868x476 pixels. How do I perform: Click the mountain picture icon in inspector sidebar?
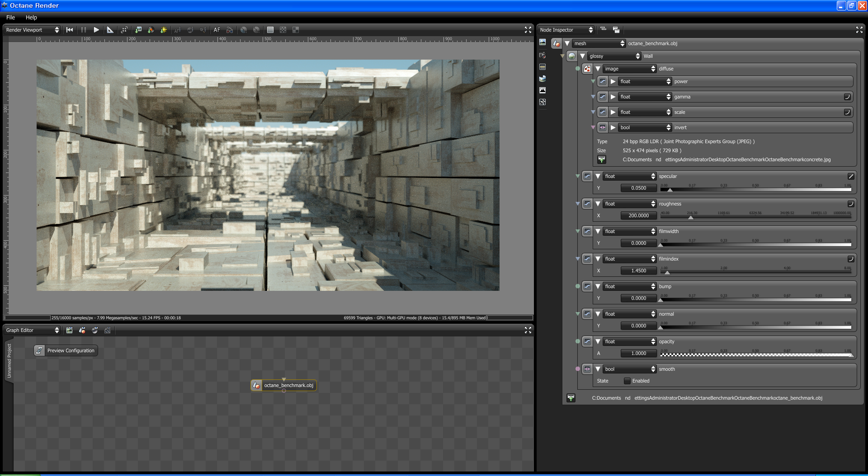(542, 90)
